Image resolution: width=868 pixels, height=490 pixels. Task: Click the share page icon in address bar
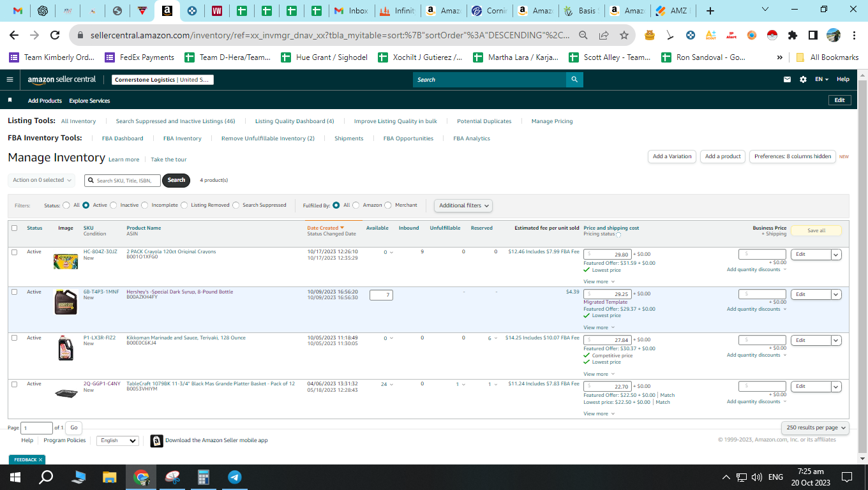604,35
